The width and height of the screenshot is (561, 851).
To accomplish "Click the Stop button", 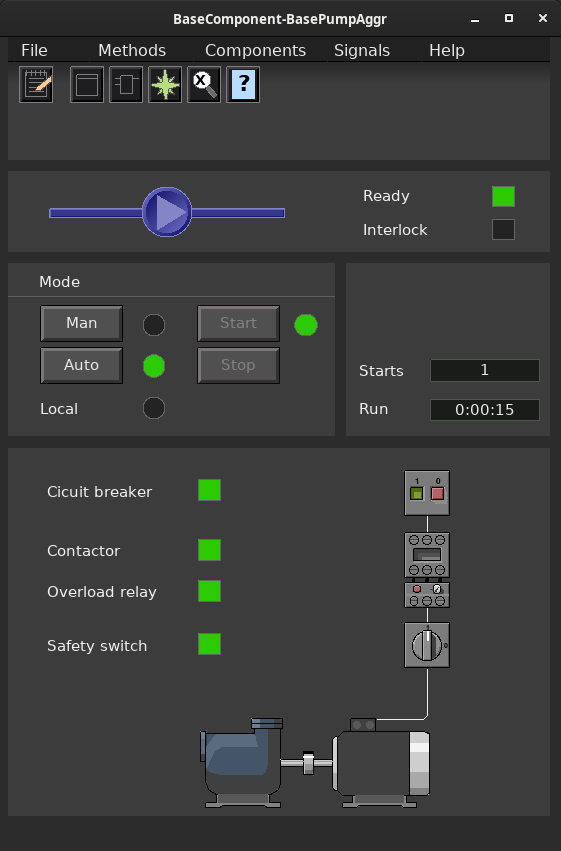I will tap(239, 365).
